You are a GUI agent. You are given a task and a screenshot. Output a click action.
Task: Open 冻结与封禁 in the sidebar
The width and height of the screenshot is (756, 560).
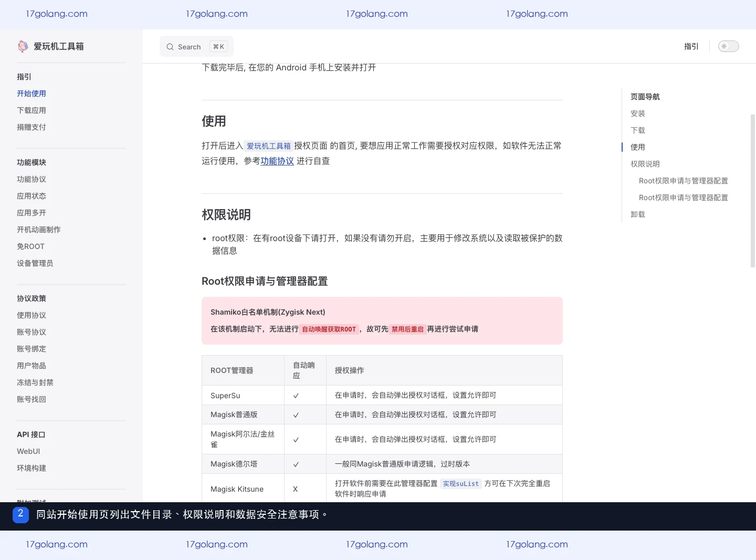[x=35, y=382]
